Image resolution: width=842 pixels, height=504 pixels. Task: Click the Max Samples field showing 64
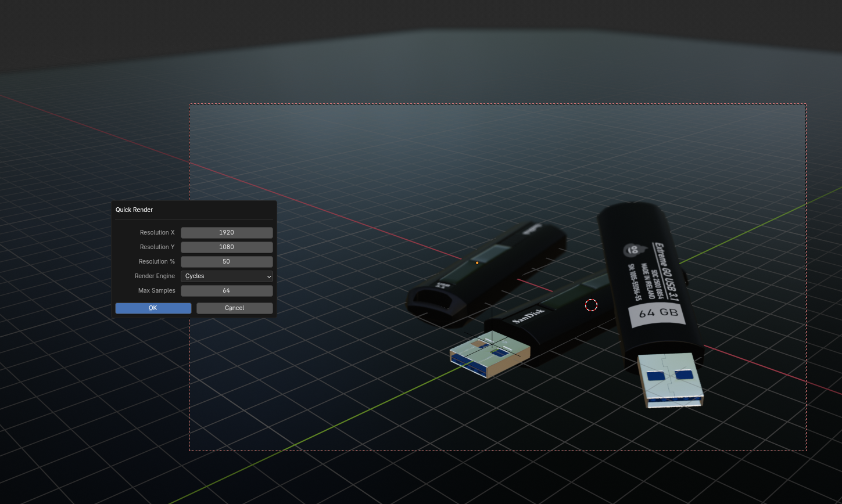(227, 290)
